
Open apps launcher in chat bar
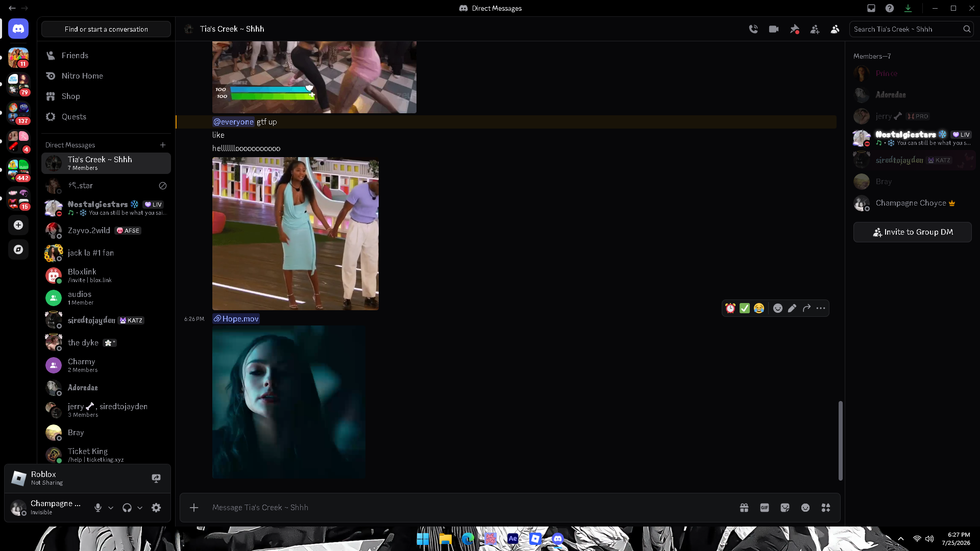pyautogui.click(x=826, y=508)
